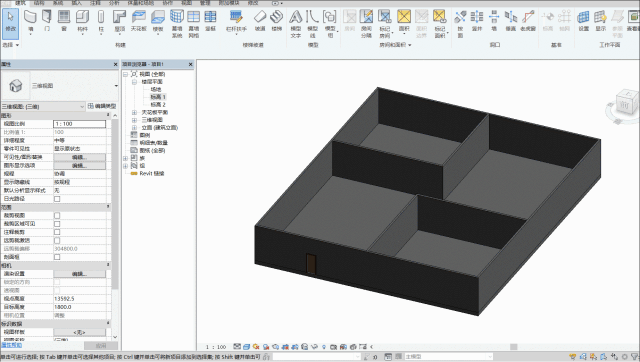Image resolution: width=640 pixels, height=362 pixels.
Task: Activate the Stair (楼梯) tool
Action: pos(276,21)
